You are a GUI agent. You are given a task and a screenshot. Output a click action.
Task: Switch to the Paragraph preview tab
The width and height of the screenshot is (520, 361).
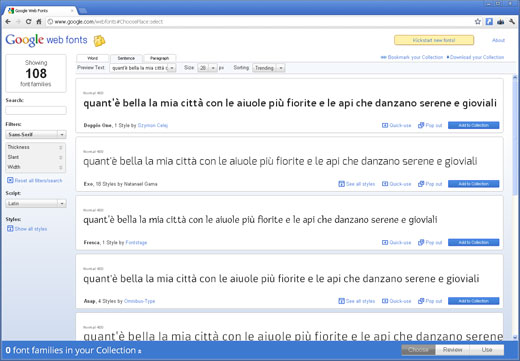[159, 58]
